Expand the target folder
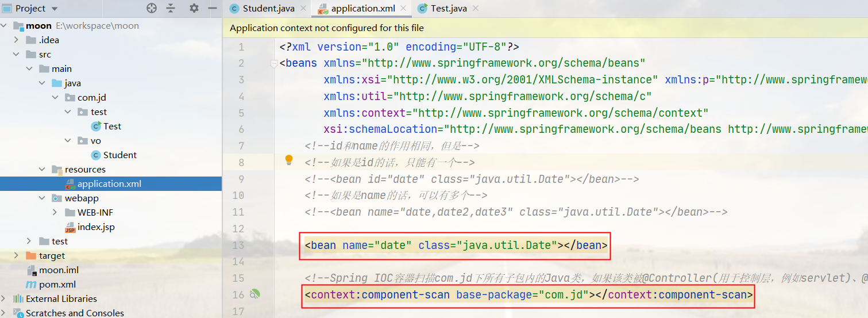Screen dimensions: 868x318 point(17,256)
